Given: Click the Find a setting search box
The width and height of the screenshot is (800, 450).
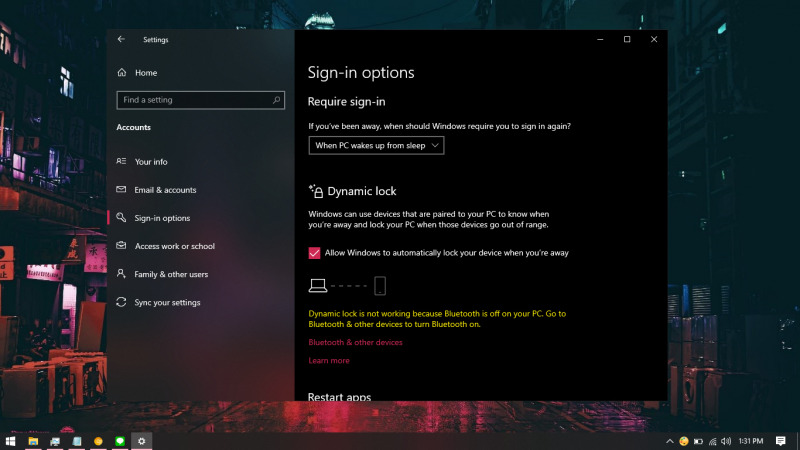Looking at the screenshot, I should coord(201,100).
